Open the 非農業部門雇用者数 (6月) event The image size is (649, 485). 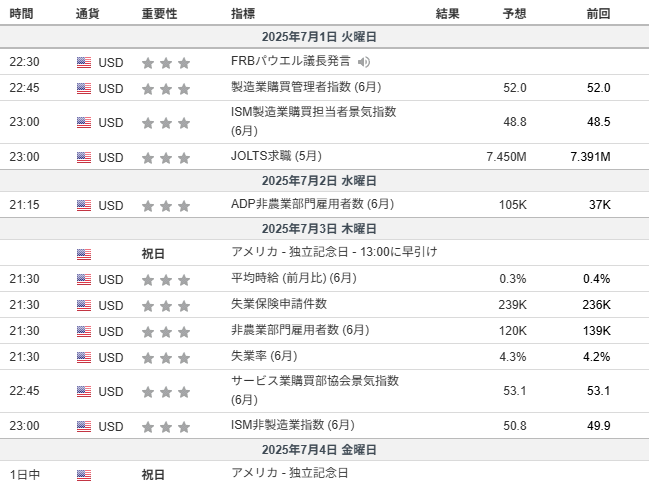tap(300, 330)
